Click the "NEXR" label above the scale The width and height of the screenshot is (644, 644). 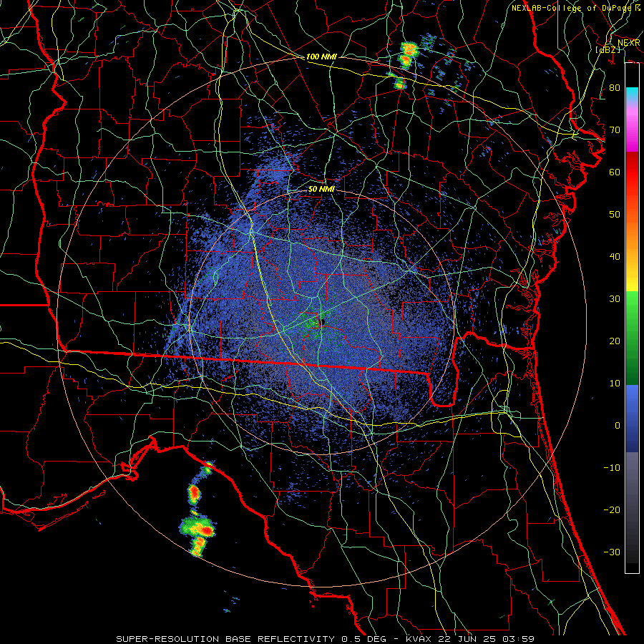(628, 43)
